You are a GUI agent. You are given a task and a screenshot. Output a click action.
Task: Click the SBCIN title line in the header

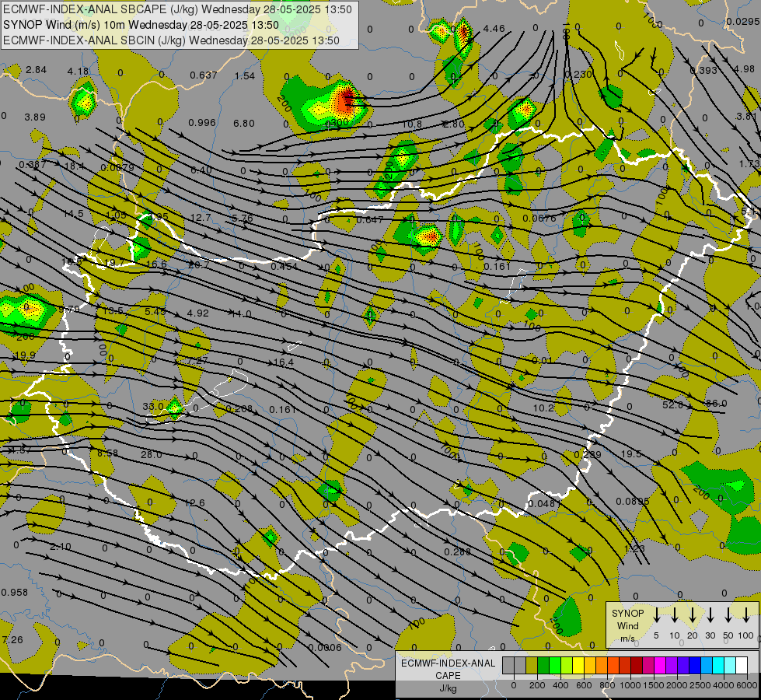pos(171,40)
